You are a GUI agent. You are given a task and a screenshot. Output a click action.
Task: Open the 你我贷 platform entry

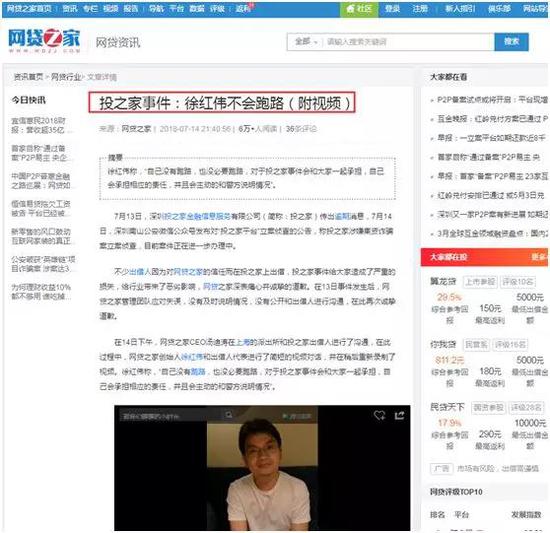[443, 344]
